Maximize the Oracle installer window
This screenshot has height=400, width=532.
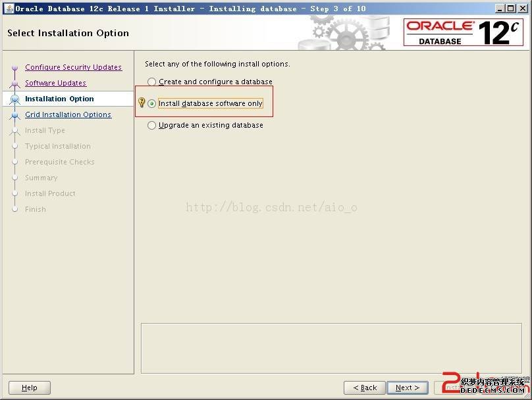pyautogui.click(x=511, y=9)
